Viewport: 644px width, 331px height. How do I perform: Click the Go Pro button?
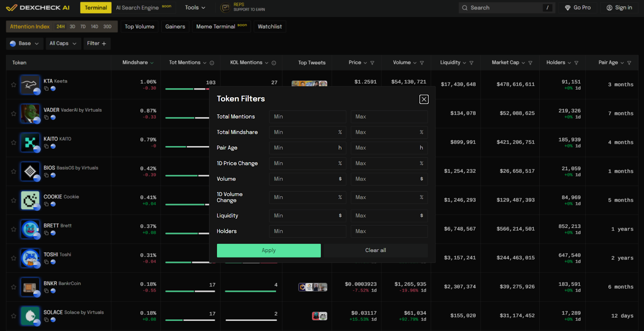(578, 8)
